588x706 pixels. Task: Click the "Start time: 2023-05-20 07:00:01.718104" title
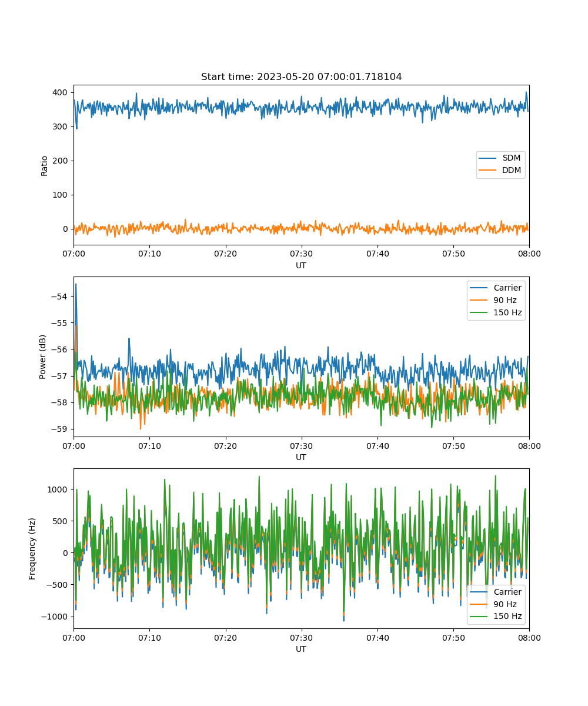(x=301, y=77)
